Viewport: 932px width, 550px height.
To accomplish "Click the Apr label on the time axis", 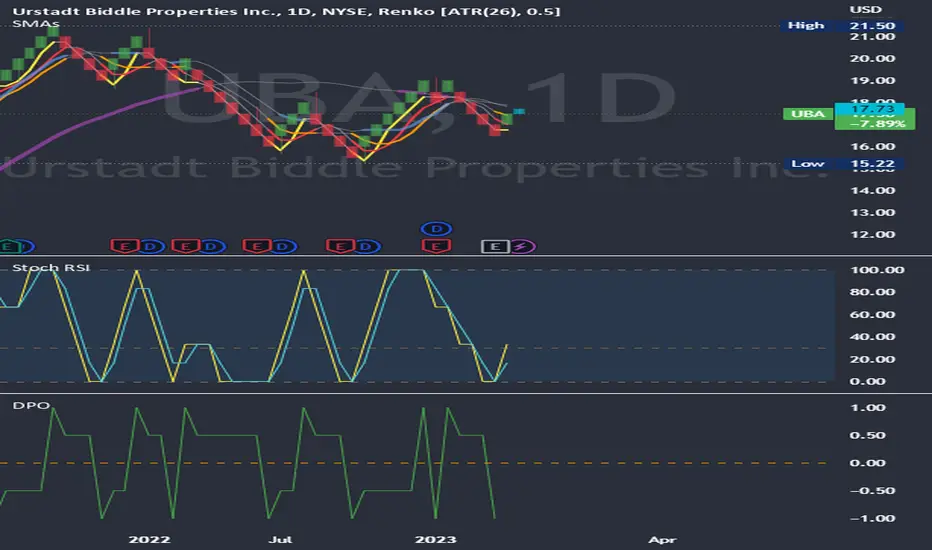I will click(662, 539).
